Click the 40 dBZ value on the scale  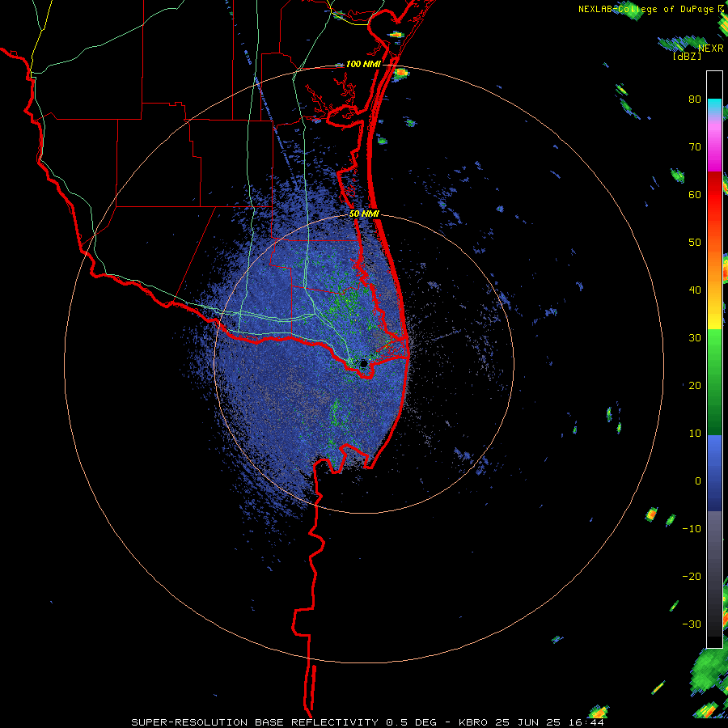[695, 290]
